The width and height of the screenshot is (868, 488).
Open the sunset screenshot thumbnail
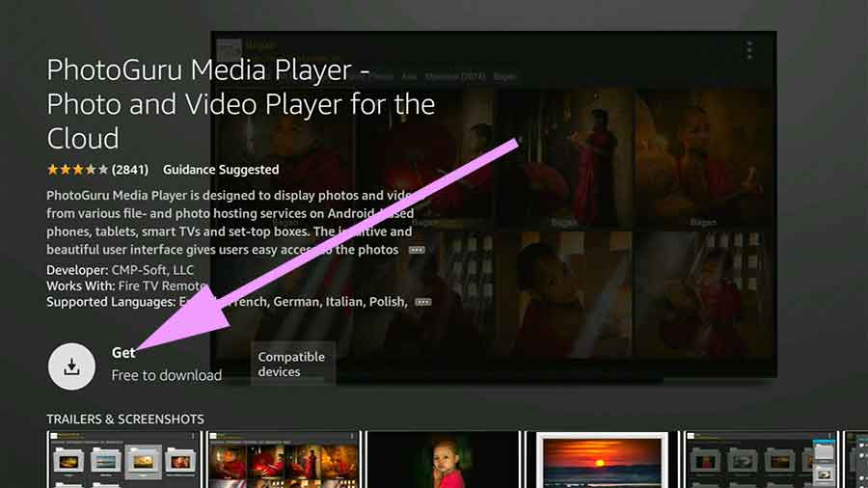pos(602,460)
